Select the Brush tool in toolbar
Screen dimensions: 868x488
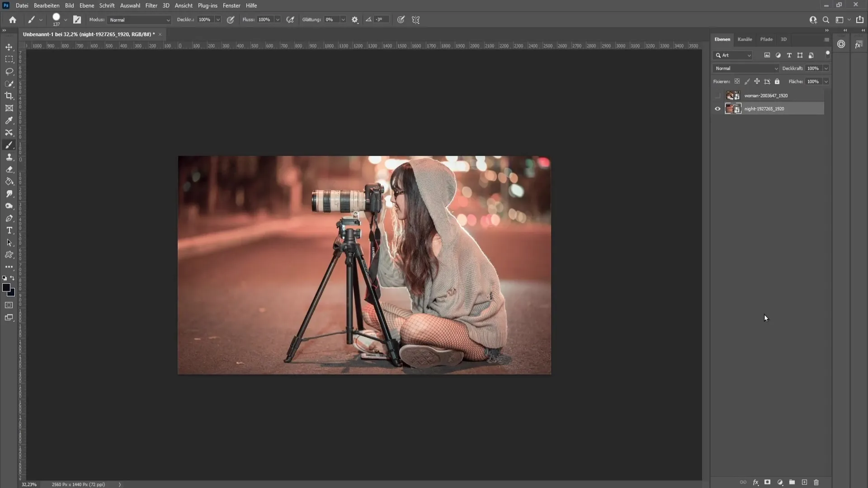point(9,145)
